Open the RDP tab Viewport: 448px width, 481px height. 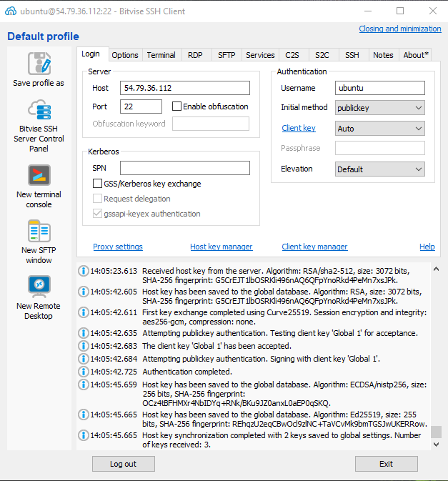click(195, 55)
